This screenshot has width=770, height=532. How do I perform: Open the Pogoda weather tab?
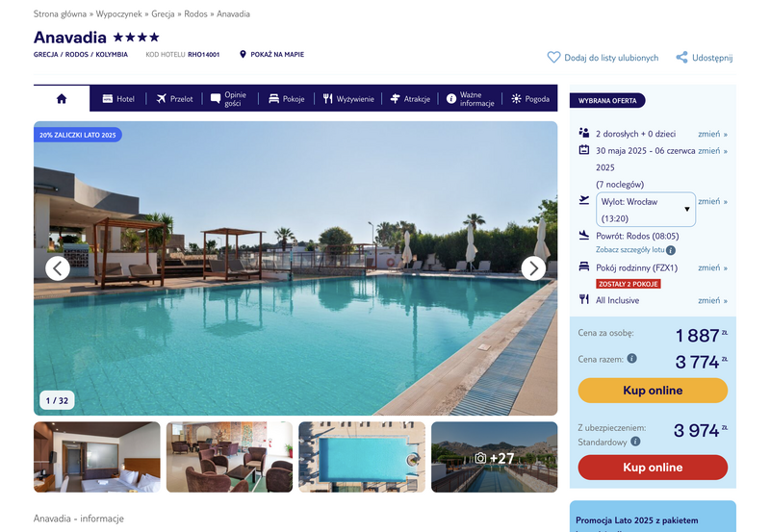(x=530, y=99)
